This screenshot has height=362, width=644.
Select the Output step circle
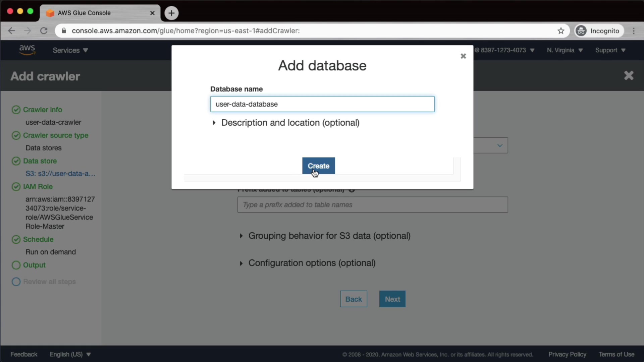(16, 265)
